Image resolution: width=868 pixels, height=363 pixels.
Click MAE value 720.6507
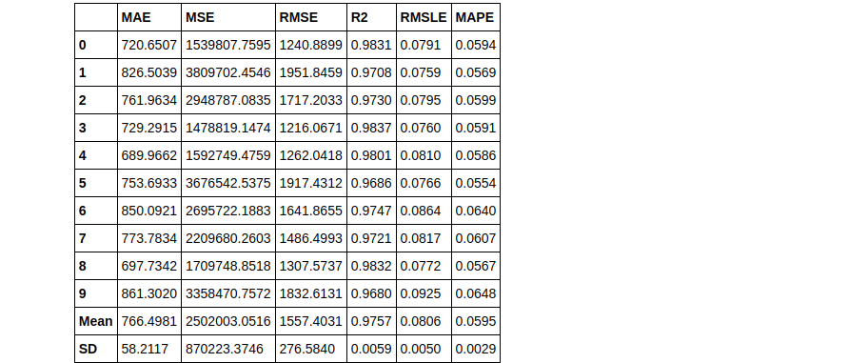pyautogui.click(x=148, y=45)
